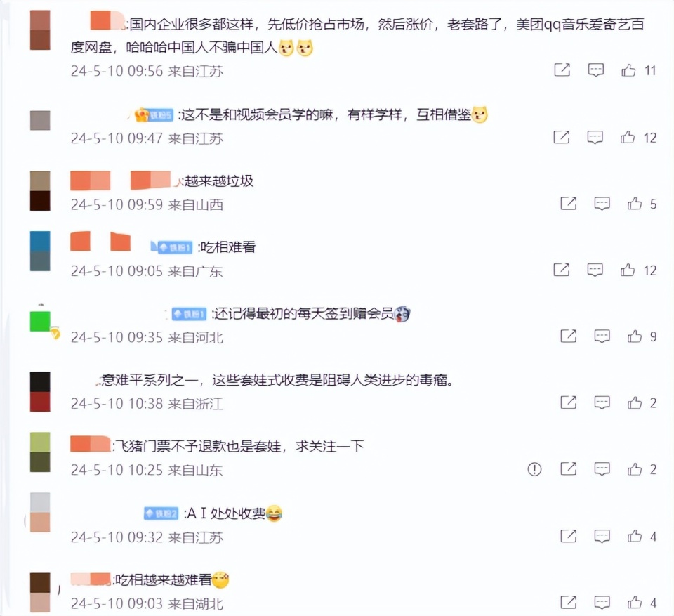
Task: Like the comment posted at 09:56 from 江苏
Action: (x=628, y=70)
